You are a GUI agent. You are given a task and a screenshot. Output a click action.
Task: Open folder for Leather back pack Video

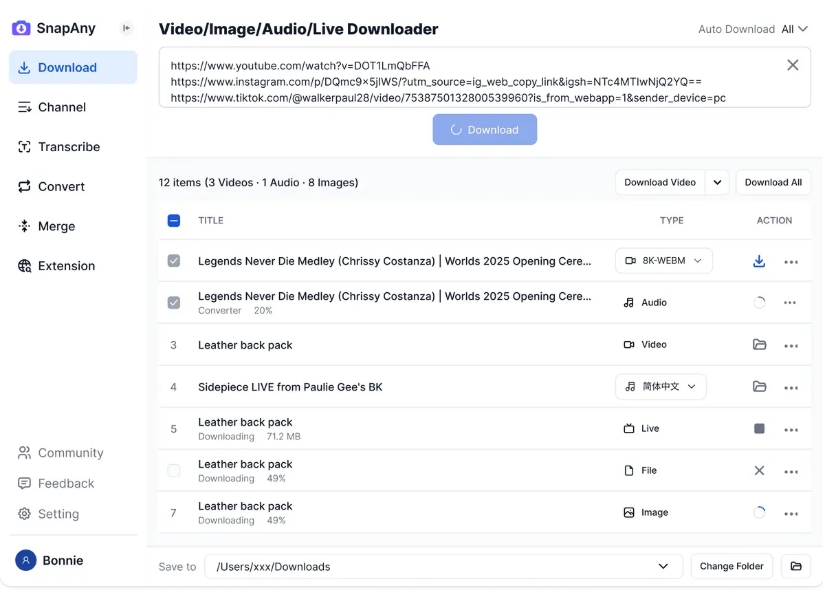759,345
